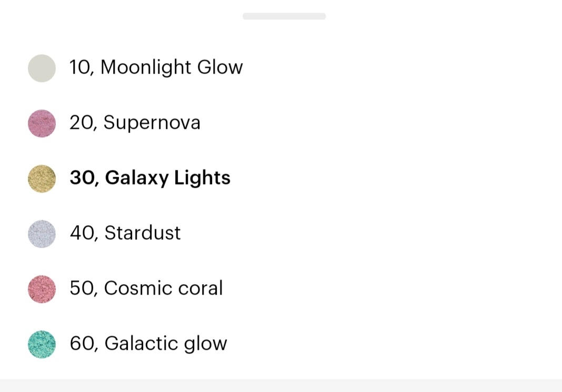Select the '40, Stardust' list entry
Viewport: 562px width, 392px height.
(125, 233)
